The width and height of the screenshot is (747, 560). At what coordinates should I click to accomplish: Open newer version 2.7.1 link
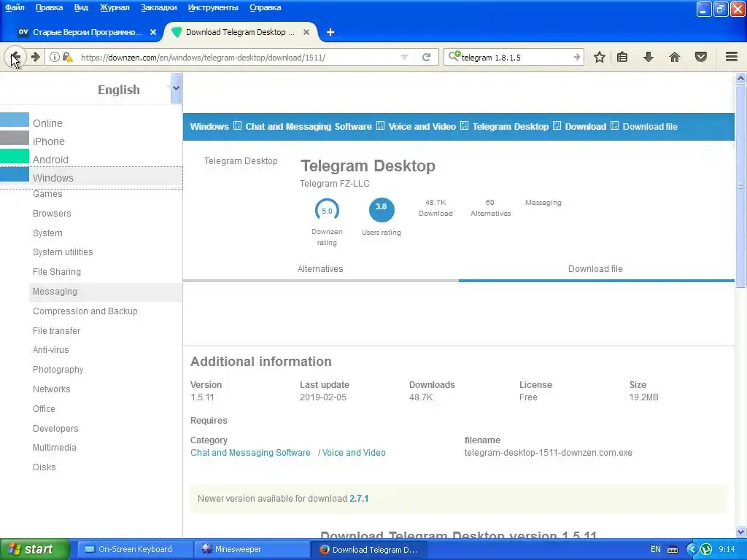click(359, 499)
